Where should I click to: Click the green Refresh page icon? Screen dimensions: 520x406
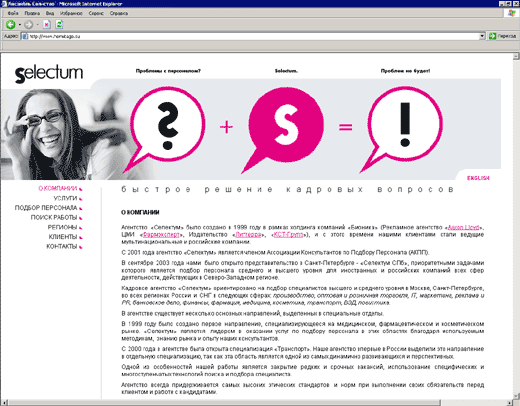pos(59,24)
